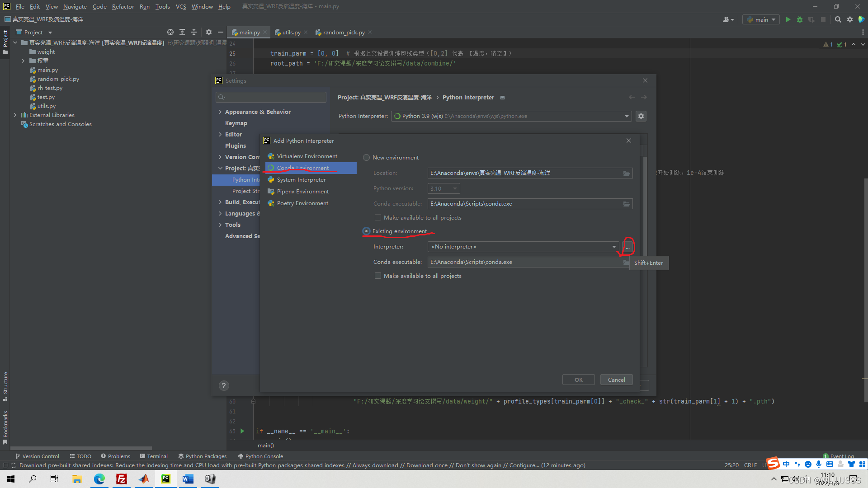Click the Pipenv Environment icon

pyautogui.click(x=271, y=191)
